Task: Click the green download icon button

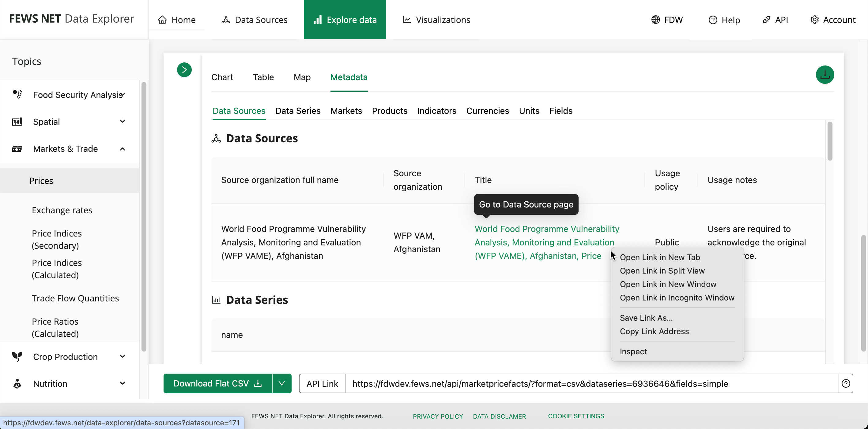Action: point(825,75)
